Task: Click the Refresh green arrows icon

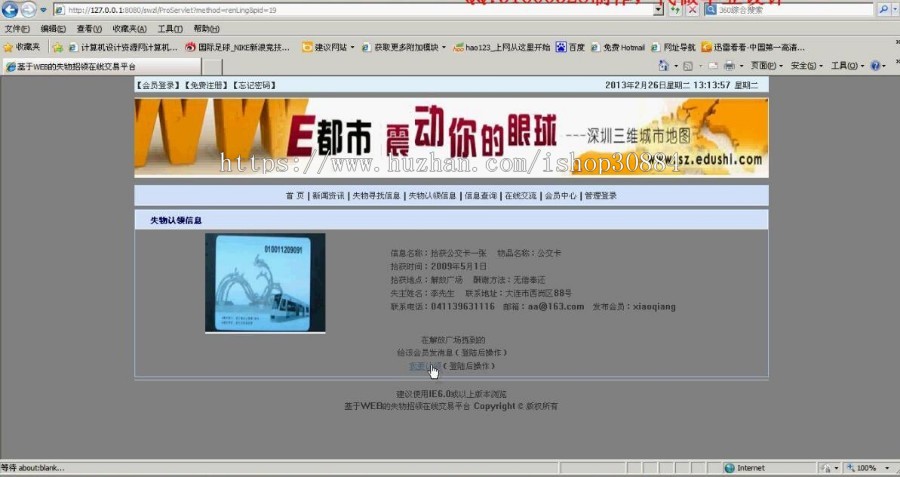Action: pyautogui.click(x=676, y=10)
